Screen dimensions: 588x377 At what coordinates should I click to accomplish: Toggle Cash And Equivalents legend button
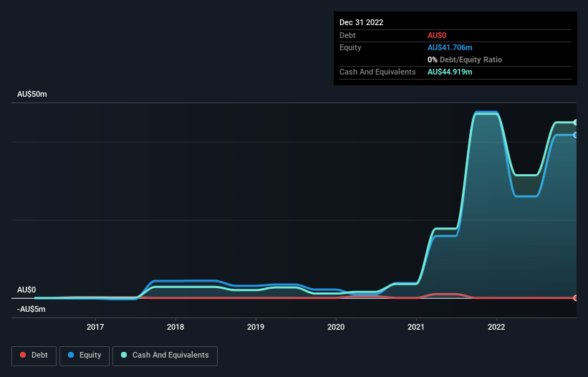tap(165, 355)
